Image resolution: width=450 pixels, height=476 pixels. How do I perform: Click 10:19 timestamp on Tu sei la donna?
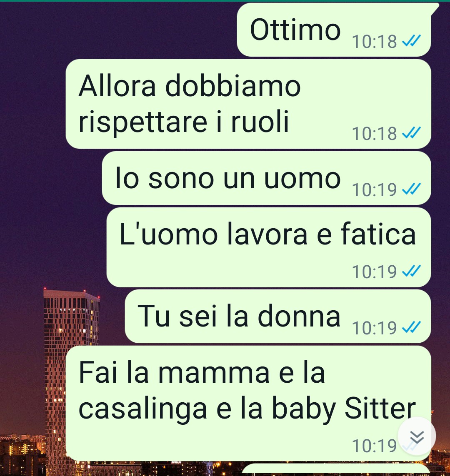pyautogui.click(x=375, y=328)
